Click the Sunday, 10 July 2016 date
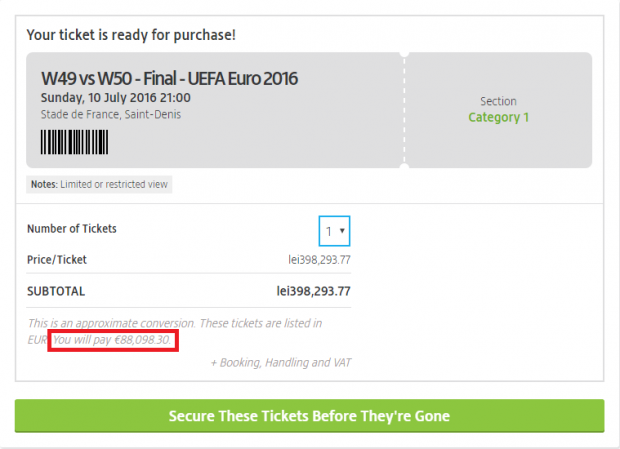 click(115, 98)
